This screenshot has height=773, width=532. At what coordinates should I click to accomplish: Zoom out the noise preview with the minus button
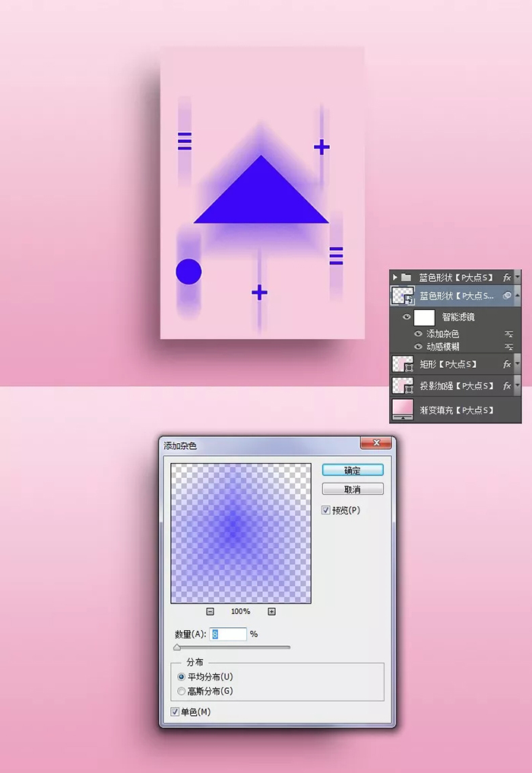(x=211, y=611)
